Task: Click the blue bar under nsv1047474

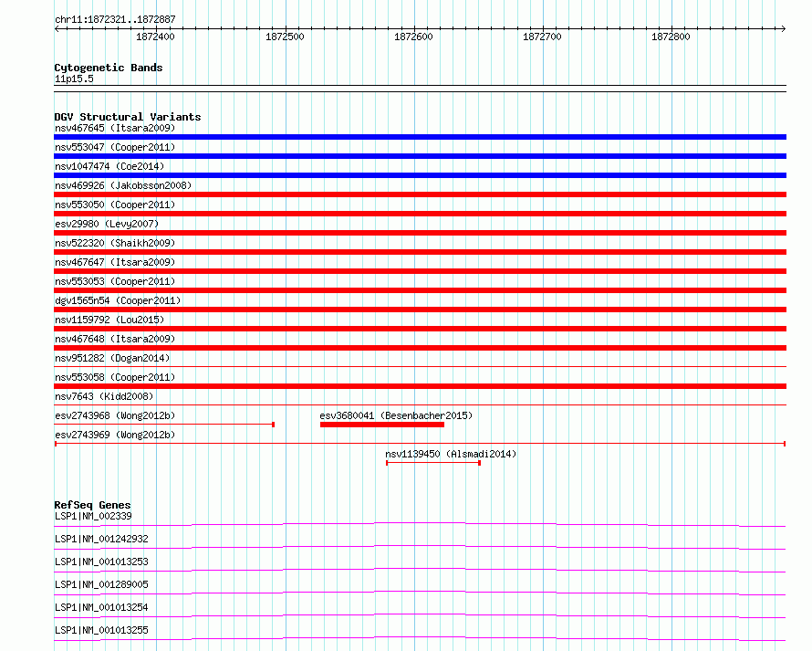Action: coord(420,175)
